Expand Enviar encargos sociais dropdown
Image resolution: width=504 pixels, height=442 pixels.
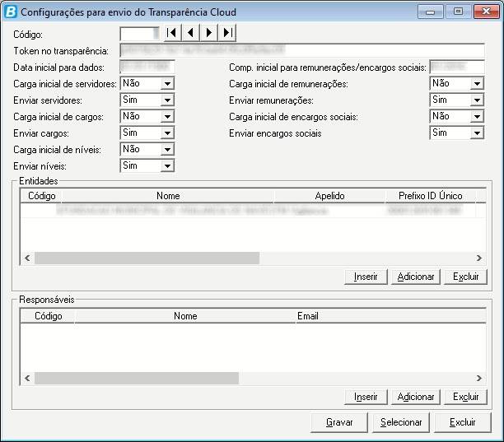[x=477, y=133]
